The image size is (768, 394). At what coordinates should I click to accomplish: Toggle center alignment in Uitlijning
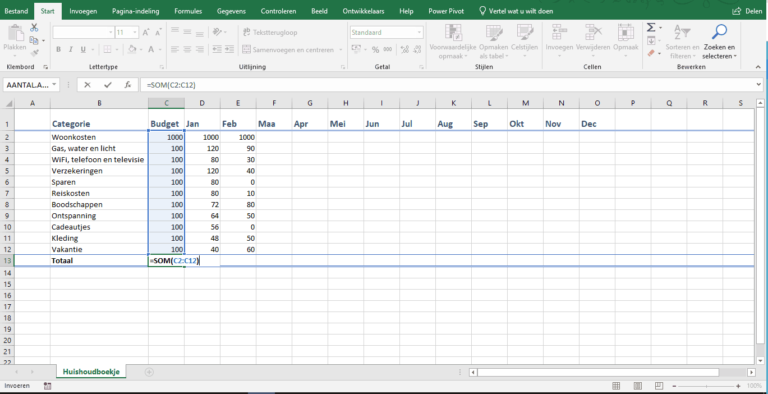(x=187, y=49)
